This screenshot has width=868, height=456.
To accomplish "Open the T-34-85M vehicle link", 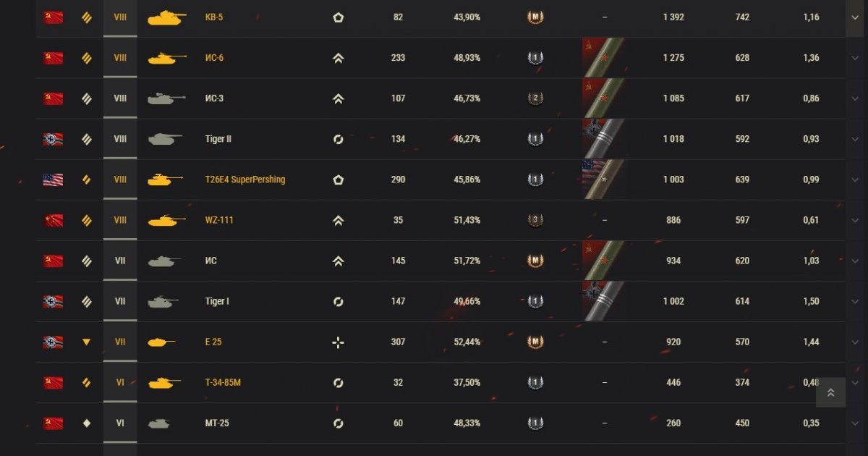I will pyautogui.click(x=223, y=382).
